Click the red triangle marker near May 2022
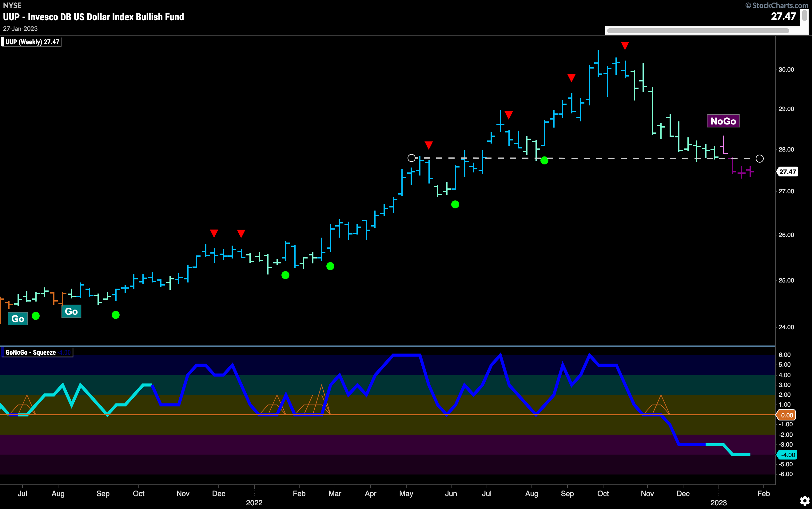Screen dimensions: 812x509 point(428,145)
